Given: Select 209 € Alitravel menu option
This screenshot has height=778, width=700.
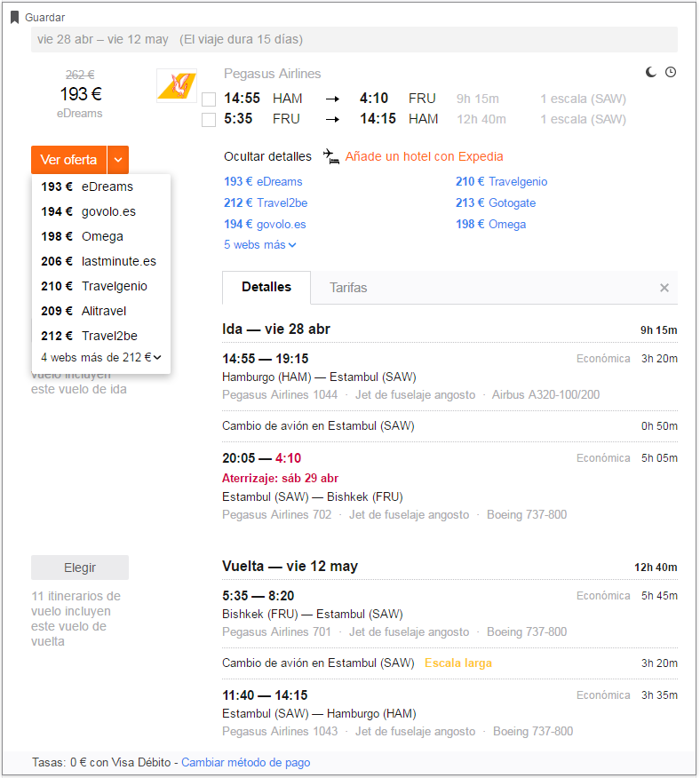Looking at the screenshot, I should tap(84, 311).
